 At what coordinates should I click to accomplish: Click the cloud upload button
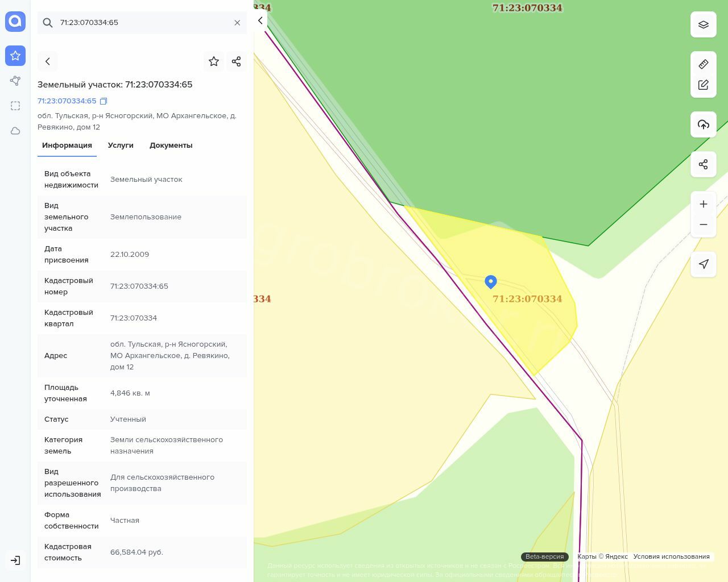[704, 124]
